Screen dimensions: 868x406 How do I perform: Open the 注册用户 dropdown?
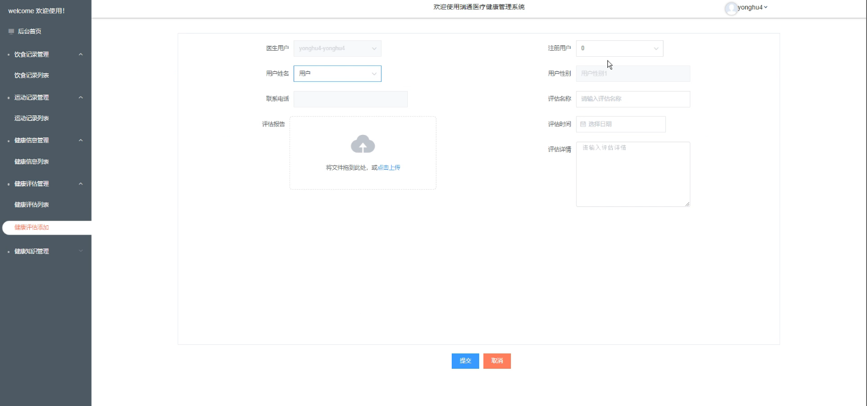pyautogui.click(x=620, y=48)
